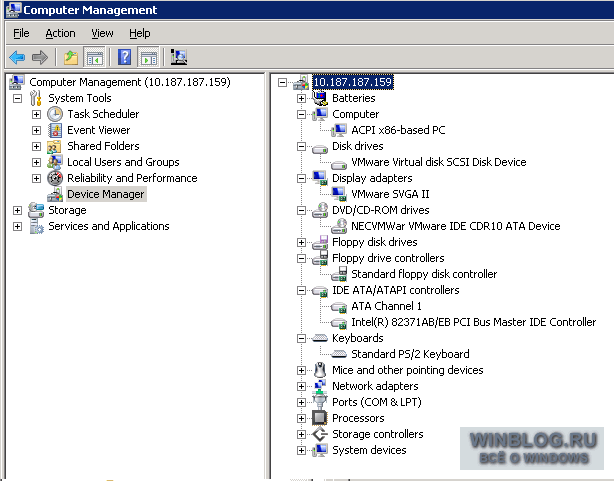Click the Shared Folders icon

click(54, 146)
